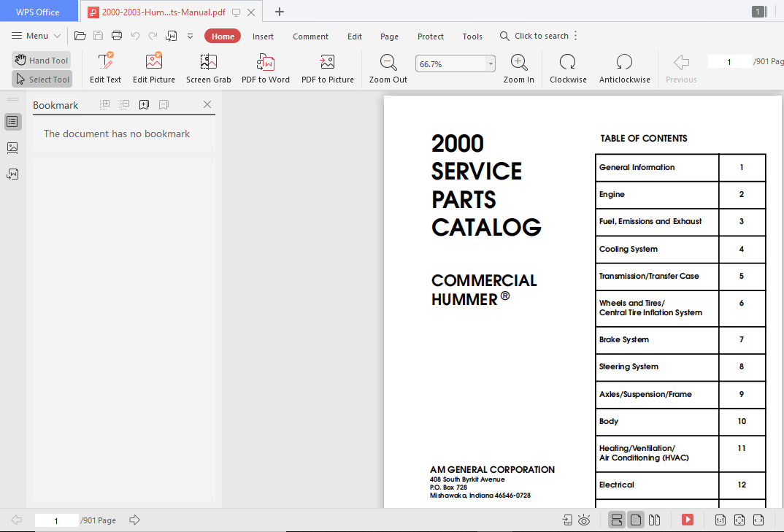The height and width of the screenshot is (532, 784).
Task: Click fit page view icon
Action: (x=739, y=520)
